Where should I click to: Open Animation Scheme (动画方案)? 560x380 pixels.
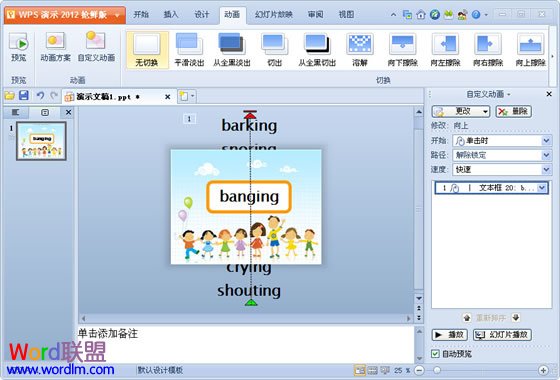click(x=55, y=48)
